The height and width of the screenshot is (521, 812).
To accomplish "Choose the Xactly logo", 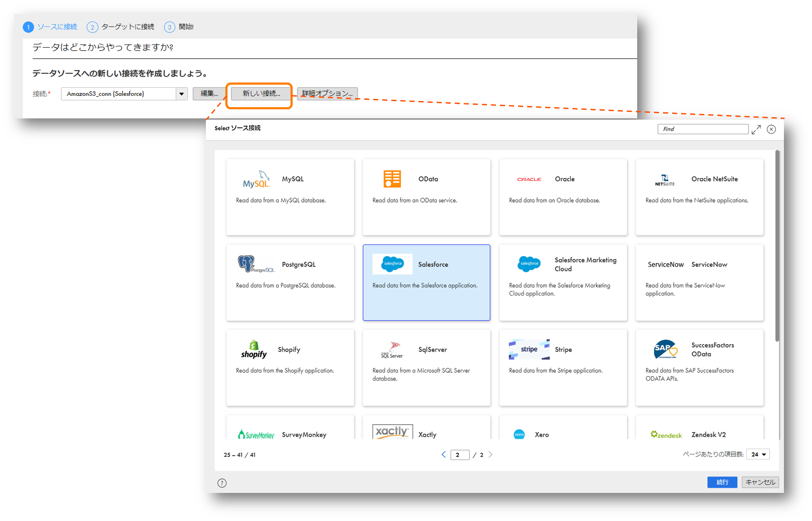I will (x=392, y=432).
